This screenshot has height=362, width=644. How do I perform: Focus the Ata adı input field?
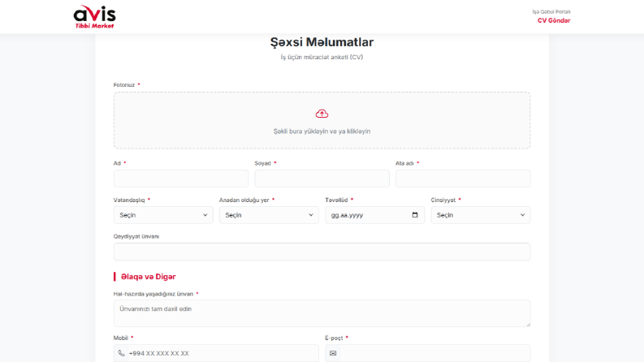point(463,179)
